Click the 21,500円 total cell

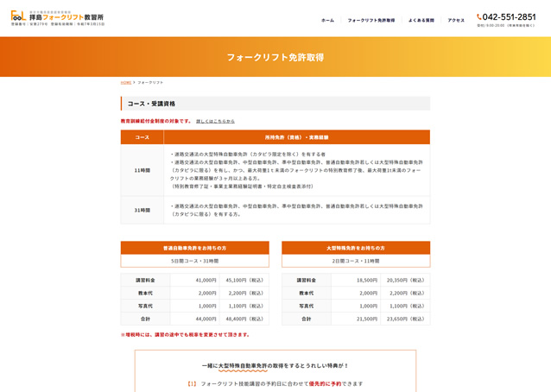coord(356,319)
